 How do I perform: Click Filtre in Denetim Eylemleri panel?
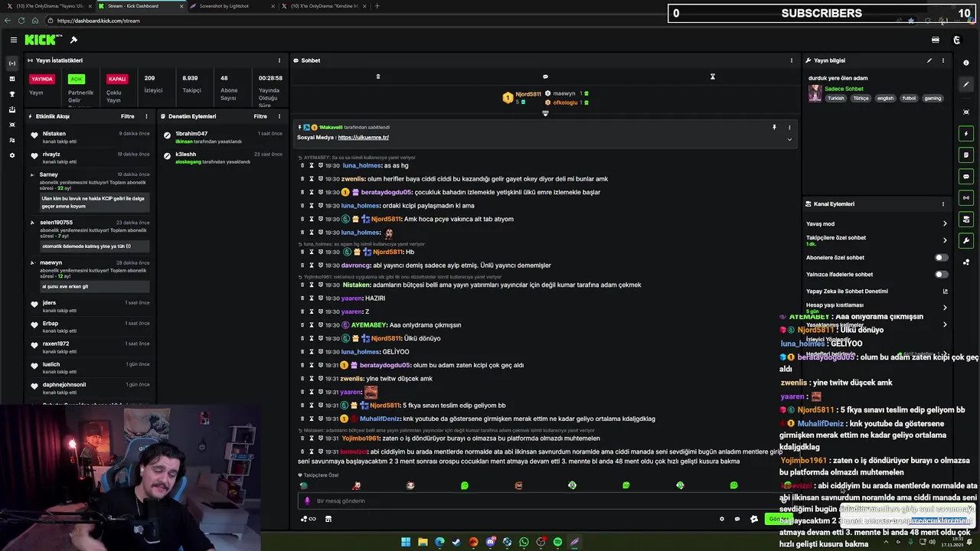tap(260, 116)
